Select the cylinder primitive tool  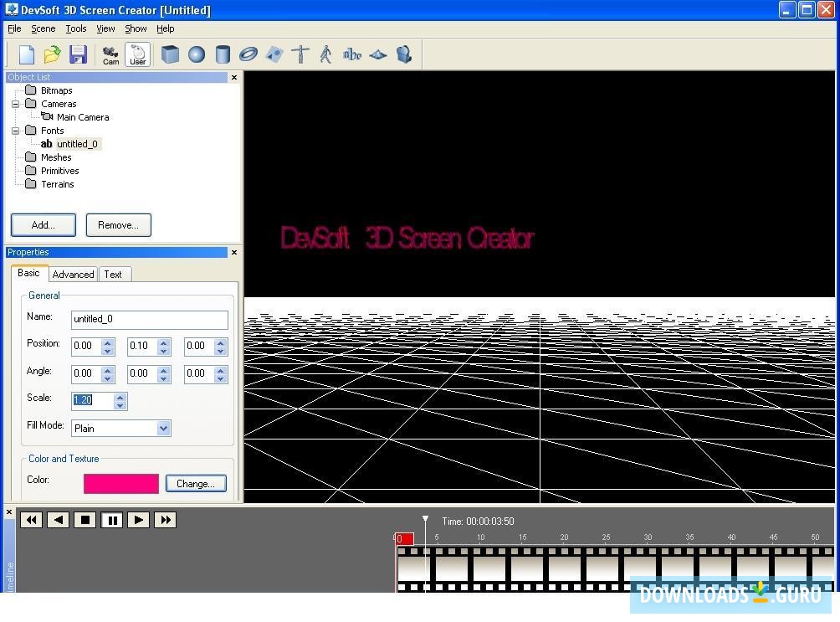222,54
